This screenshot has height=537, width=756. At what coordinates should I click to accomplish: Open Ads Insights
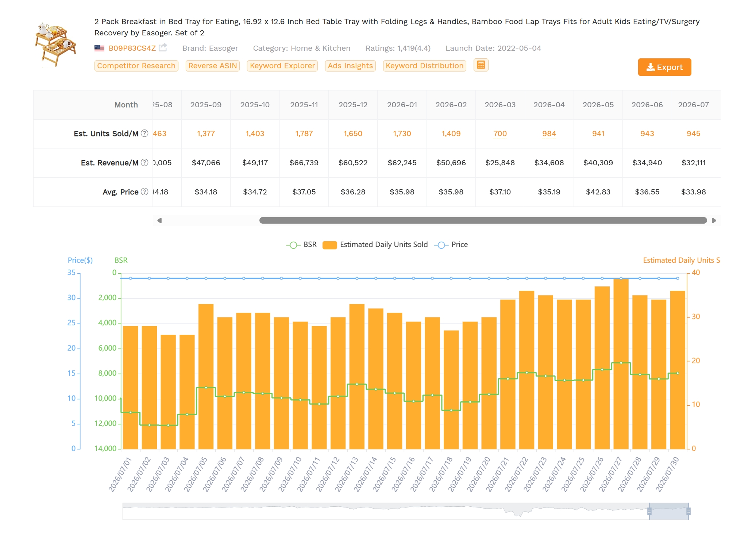pos(350,66)
